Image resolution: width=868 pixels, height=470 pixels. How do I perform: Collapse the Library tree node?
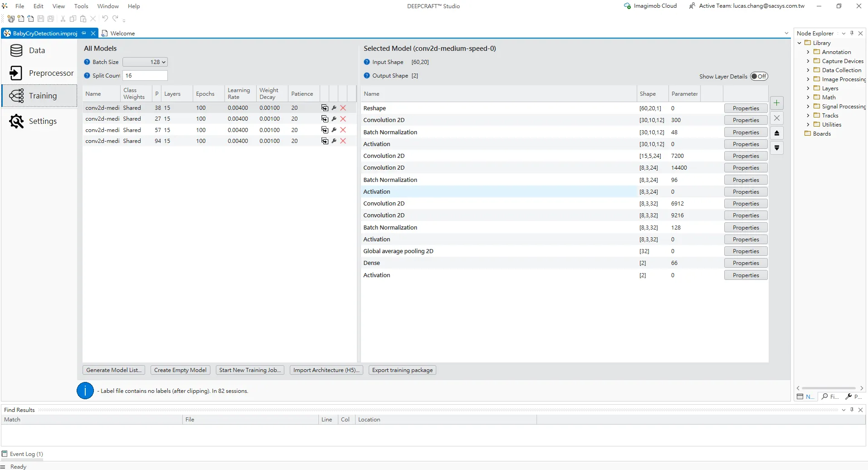click(800, 43)
